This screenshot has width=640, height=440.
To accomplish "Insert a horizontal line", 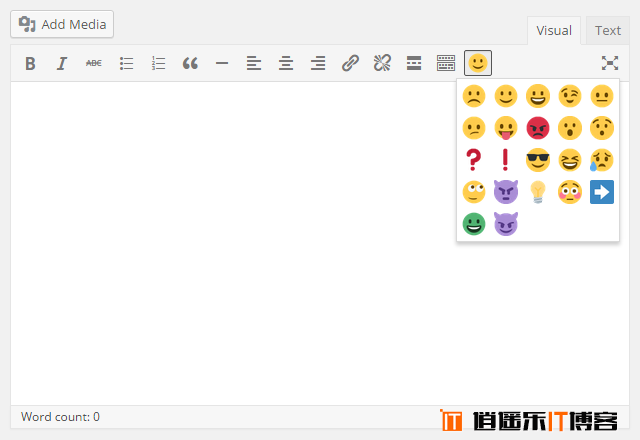I will tap(222, 63).
